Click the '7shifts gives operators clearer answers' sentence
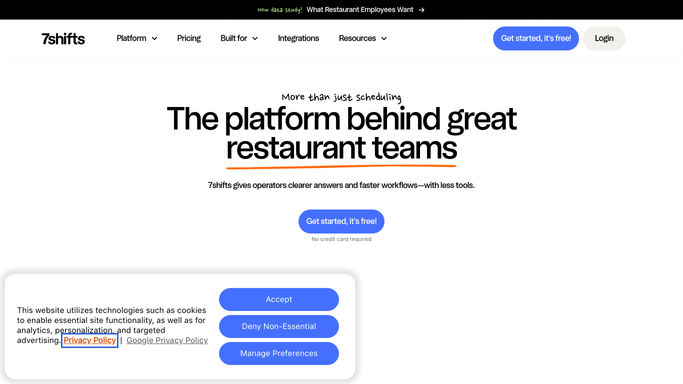This screenshot has height=384, width=683. (342, 185)
